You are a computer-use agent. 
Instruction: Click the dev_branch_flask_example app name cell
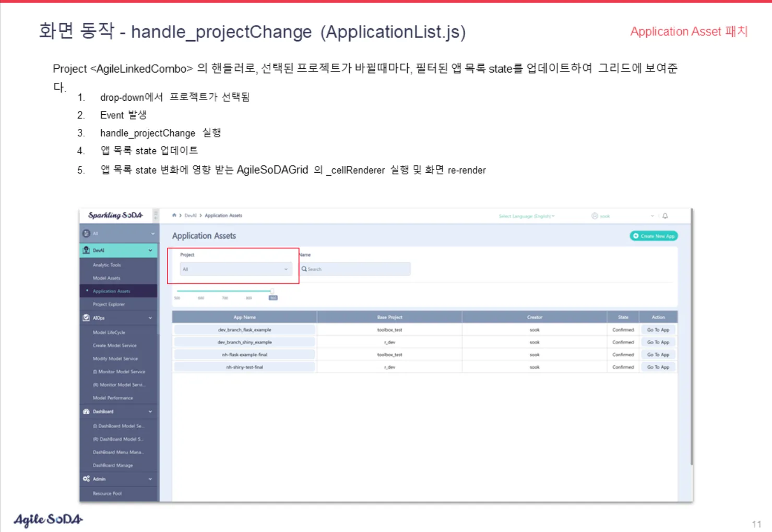pos(244,330)
